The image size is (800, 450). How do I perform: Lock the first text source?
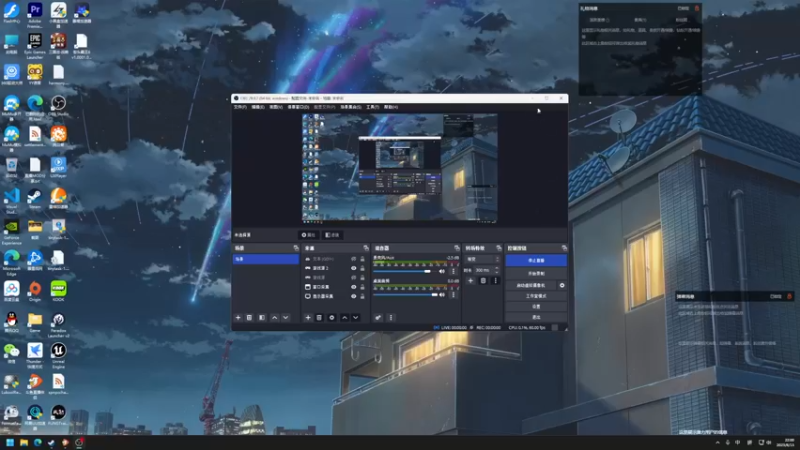[x=362, y=259]
